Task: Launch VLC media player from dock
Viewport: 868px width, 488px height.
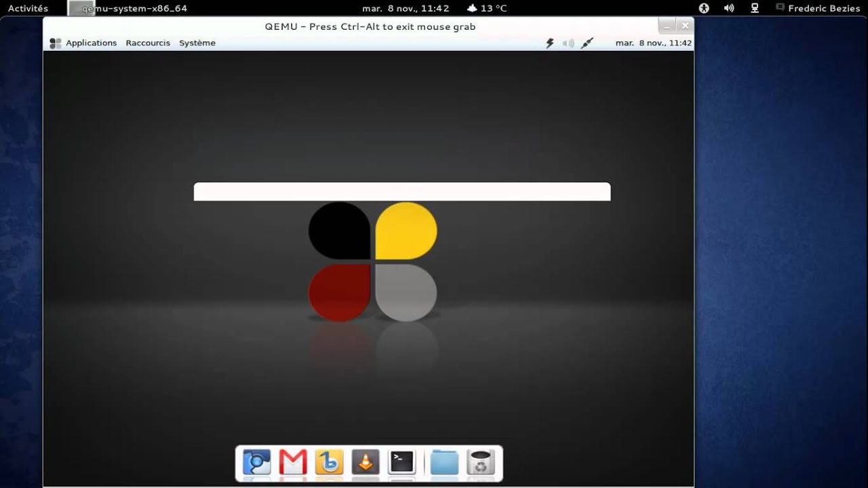Action: coord(366,462)
